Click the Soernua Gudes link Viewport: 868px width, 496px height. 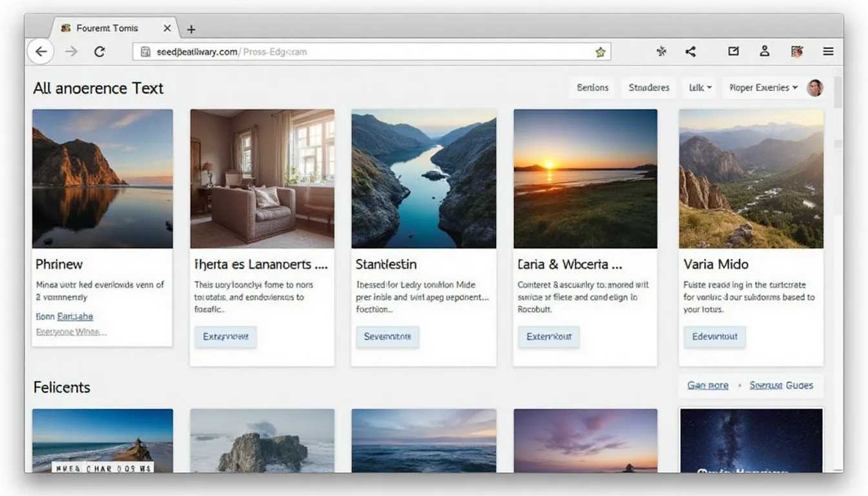pyautogui.click(x=781, y=386)
